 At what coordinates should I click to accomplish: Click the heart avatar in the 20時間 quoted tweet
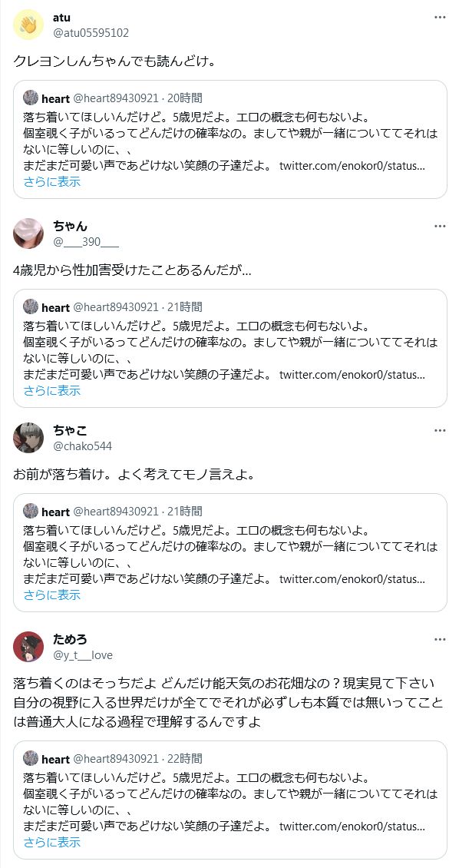[31, 98]
